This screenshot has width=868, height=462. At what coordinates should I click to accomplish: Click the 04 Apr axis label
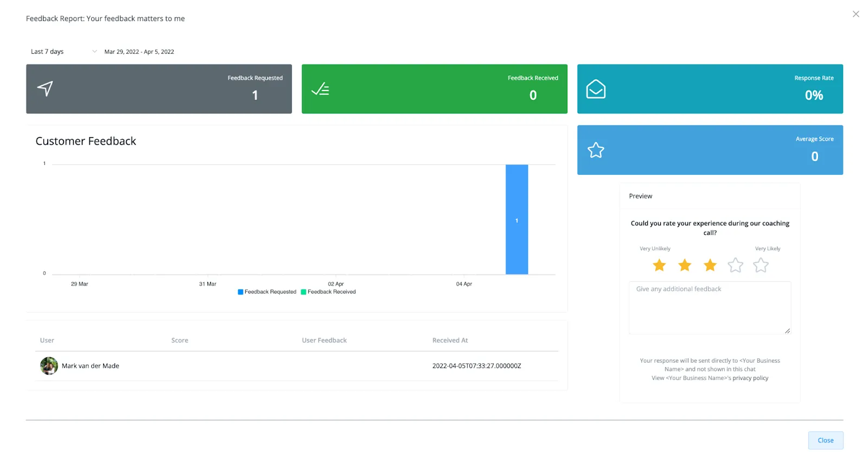tap(464, 284)
